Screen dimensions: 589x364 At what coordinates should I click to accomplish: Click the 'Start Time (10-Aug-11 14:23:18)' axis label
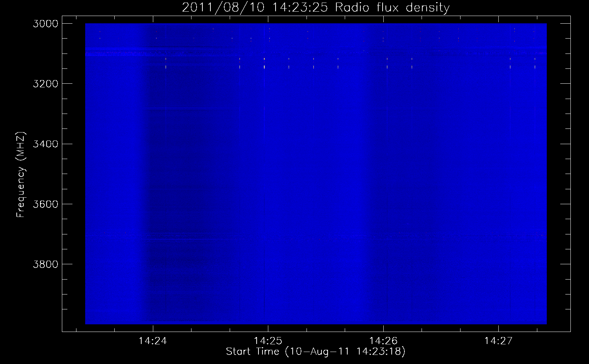pyautogui.click(x=316, y=352)
